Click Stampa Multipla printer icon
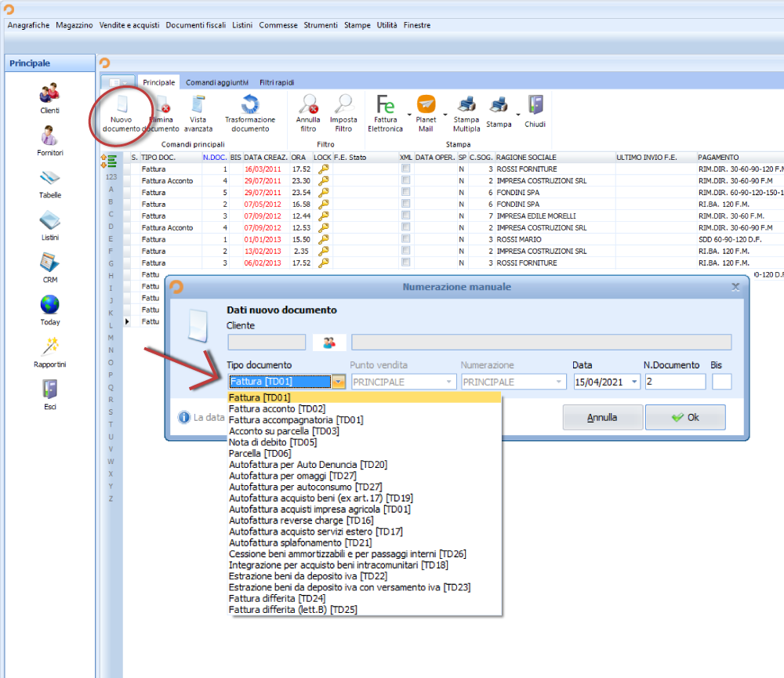The height and width of the screenshot is (678, 784). (466, 114)
